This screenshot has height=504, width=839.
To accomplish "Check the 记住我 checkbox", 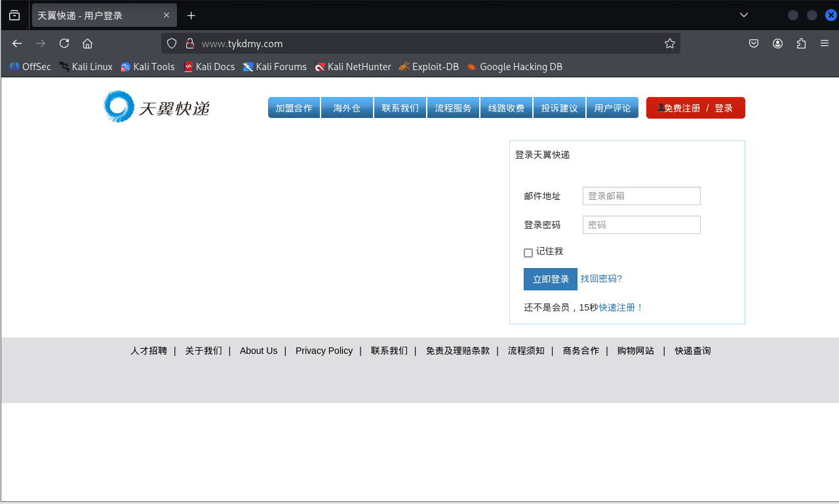I will coord(528,252).
